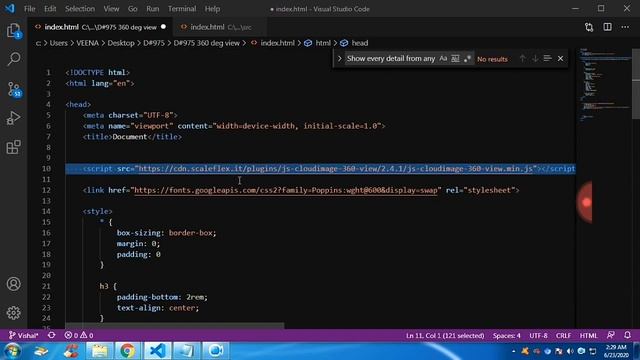Go to next match in find widget
The width and height of the screenshot is (640, 360).
point(535,59)
